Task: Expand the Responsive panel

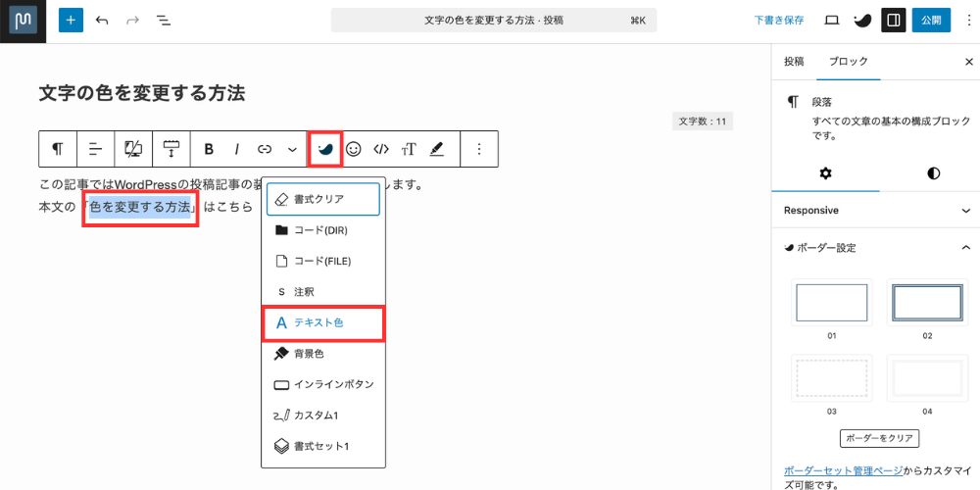Action: [966, 211]
